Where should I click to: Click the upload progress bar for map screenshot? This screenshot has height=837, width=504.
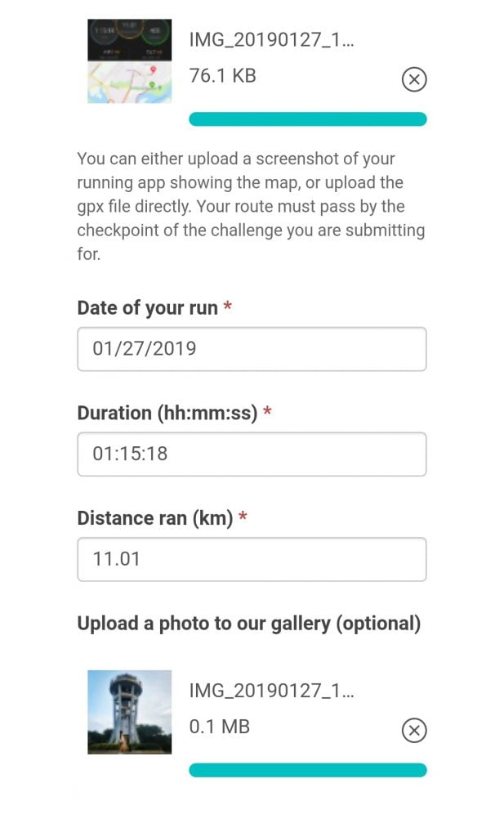[x=307, y=119]
